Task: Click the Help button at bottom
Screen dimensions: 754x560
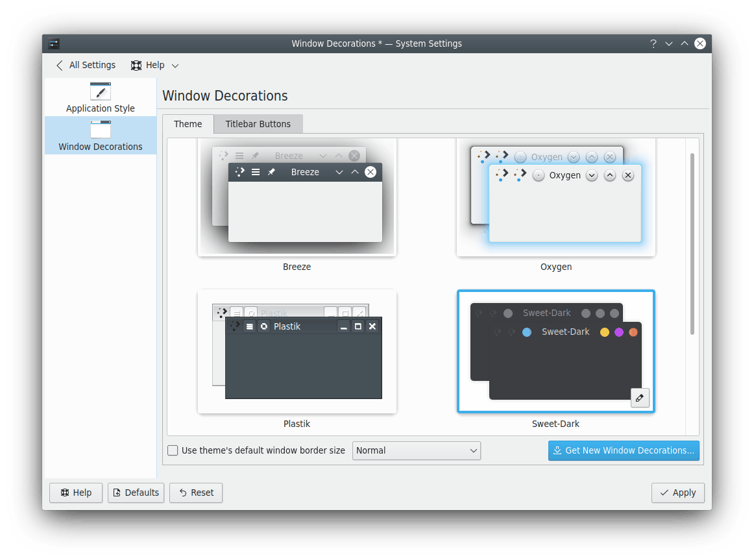Action: coord(76,493)
